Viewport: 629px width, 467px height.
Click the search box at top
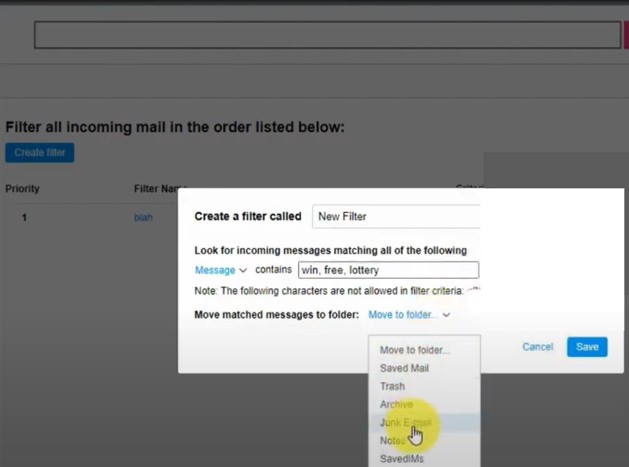pos(328,35)
